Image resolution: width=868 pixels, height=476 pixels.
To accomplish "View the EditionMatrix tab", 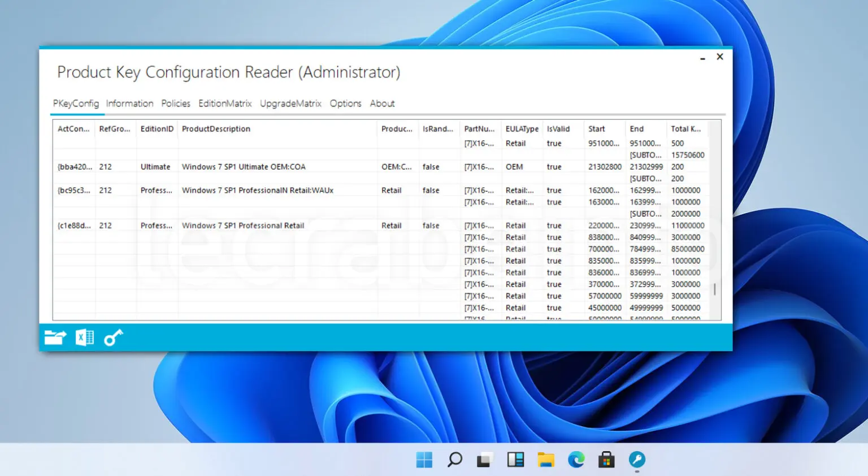I will (225, 103).
